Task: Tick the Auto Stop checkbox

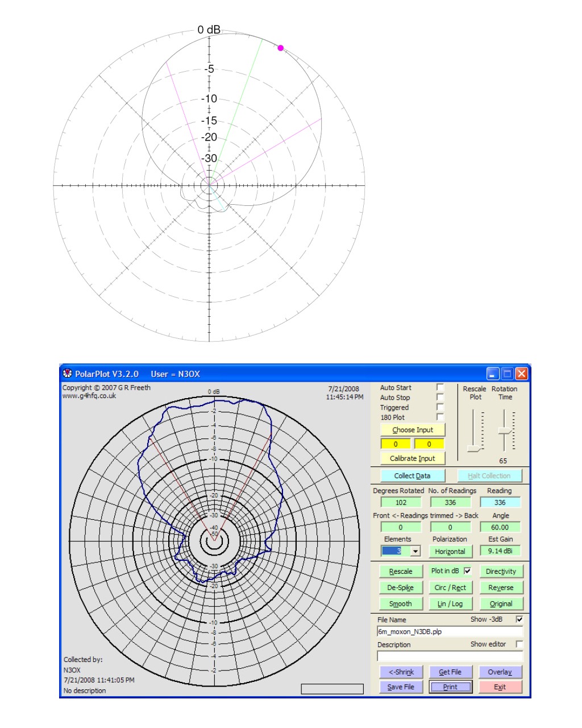Action: [x=440, y=397]
